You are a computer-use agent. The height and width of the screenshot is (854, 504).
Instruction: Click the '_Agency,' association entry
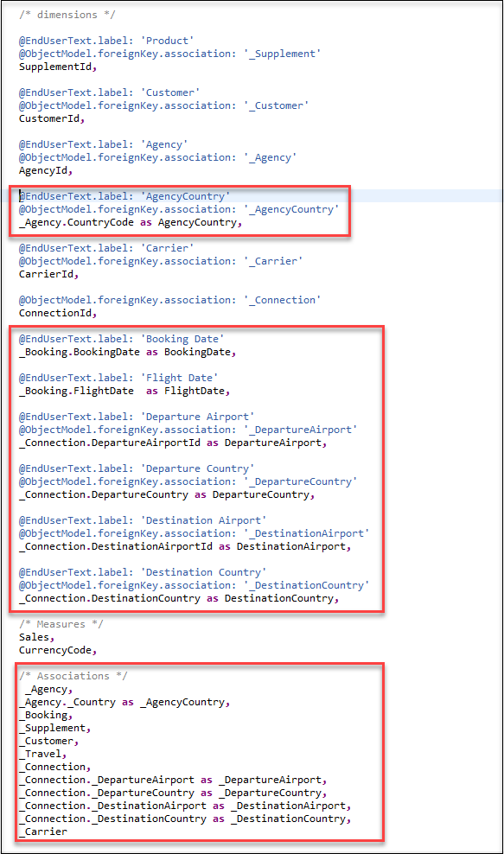click(49, 689)
